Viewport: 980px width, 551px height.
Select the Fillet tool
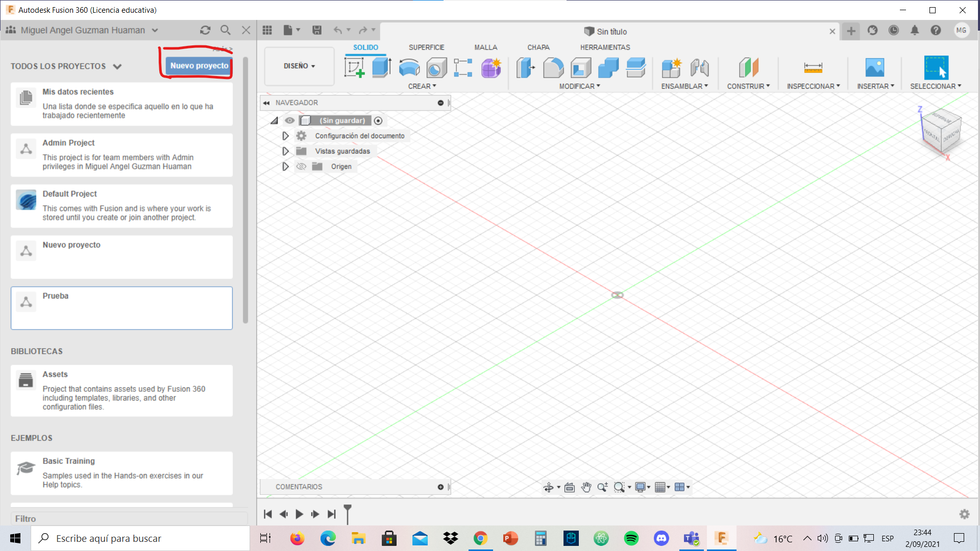[x=553, y=67]
